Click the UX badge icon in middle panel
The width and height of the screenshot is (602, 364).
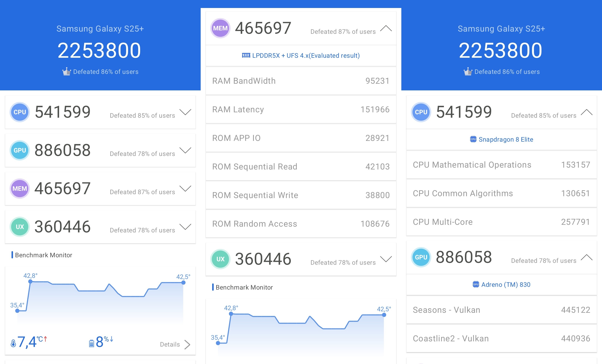(x=220, y=259)
